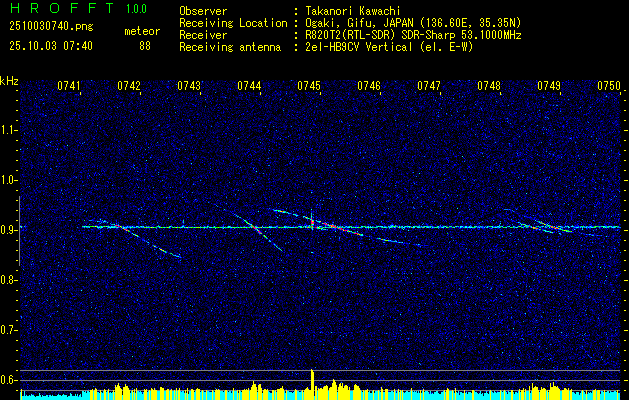Select the meteor count value 88
629x400 pixels.
click(145, 46)
